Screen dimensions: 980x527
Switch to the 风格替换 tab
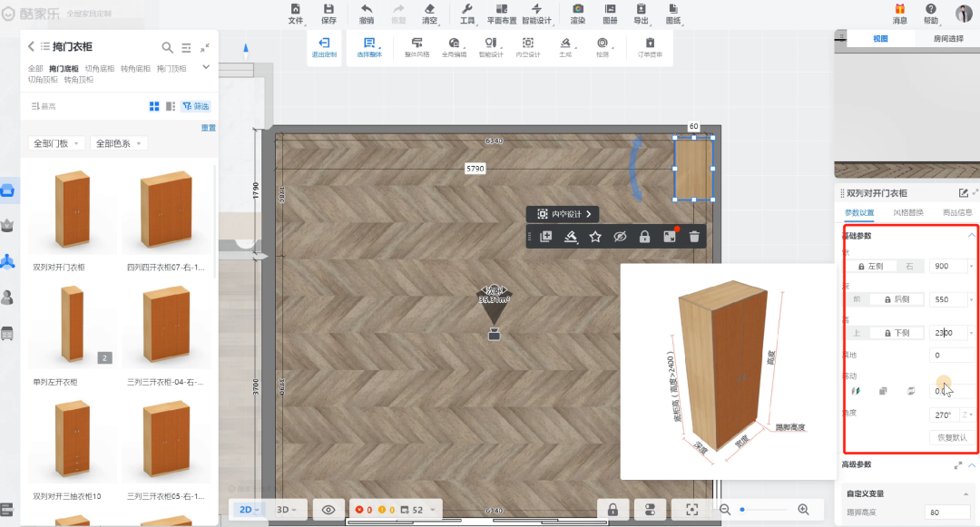point(907,213)
